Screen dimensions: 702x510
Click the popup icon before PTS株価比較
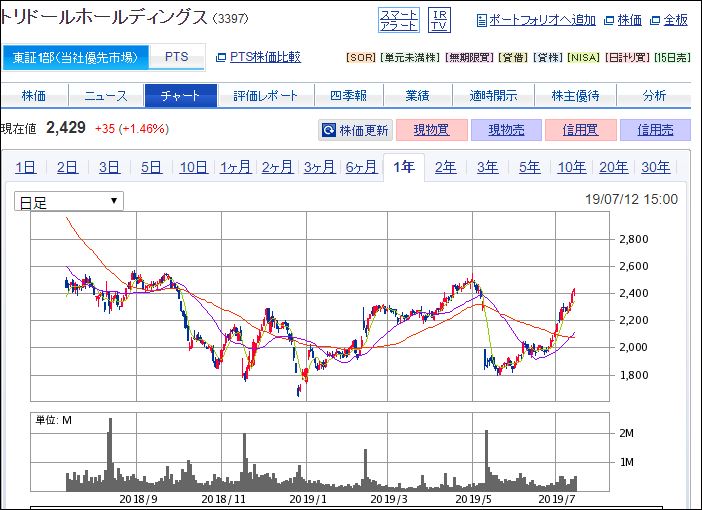(x=221, y=57)
